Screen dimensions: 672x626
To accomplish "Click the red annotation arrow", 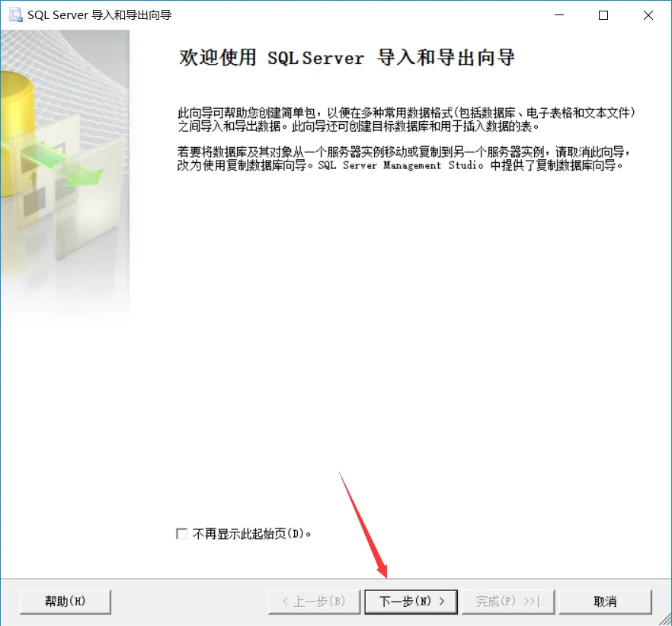I will pyautogui.click(x=363, y=525).
